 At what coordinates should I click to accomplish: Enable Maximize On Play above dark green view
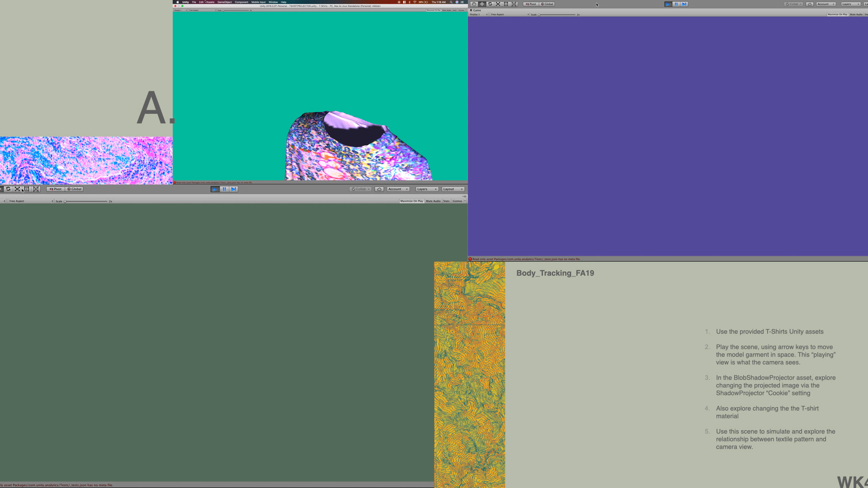411,201
